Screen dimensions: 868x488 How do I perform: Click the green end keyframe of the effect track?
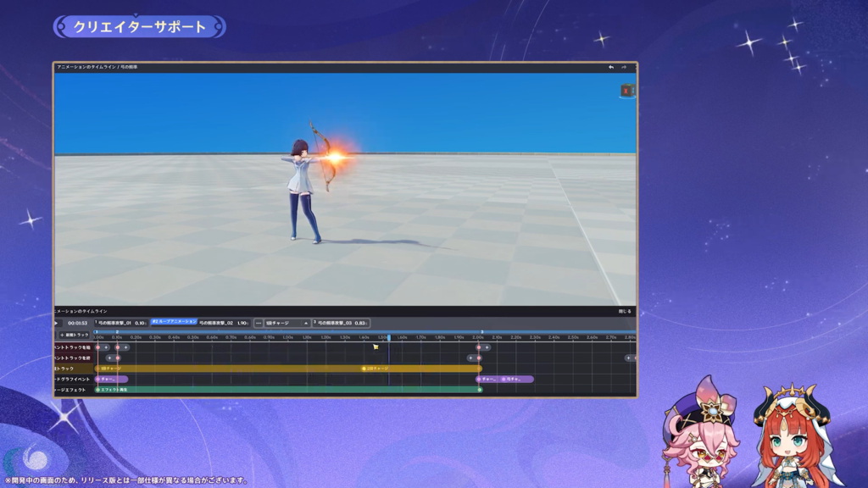[480, 390]
